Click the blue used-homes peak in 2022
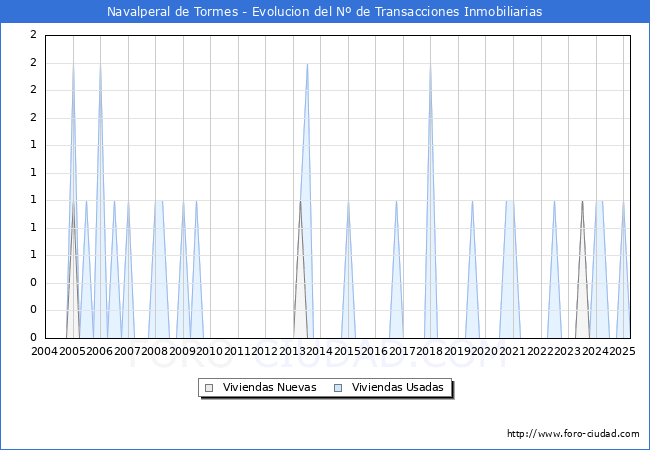 (x=555, y=269)
